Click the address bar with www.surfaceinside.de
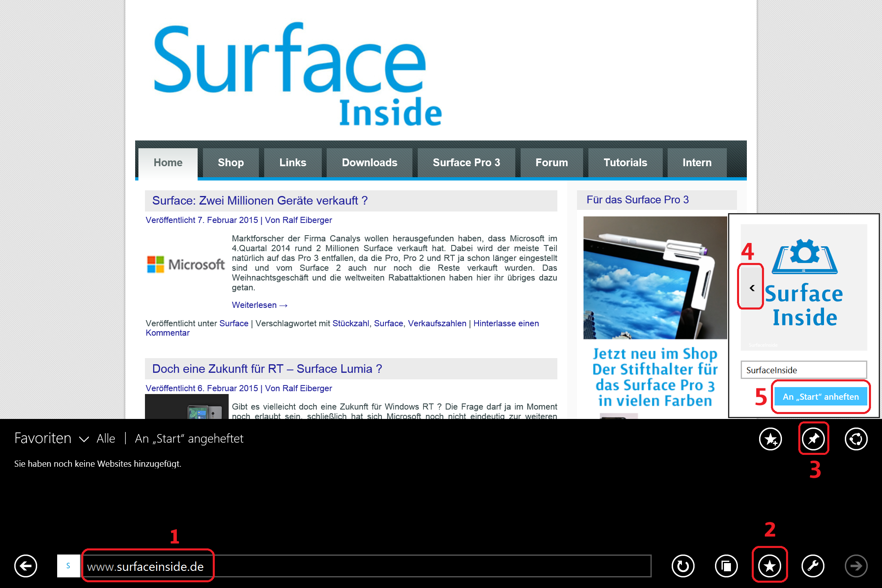Screen dimensions: 882x588 [x=366, y=566]
